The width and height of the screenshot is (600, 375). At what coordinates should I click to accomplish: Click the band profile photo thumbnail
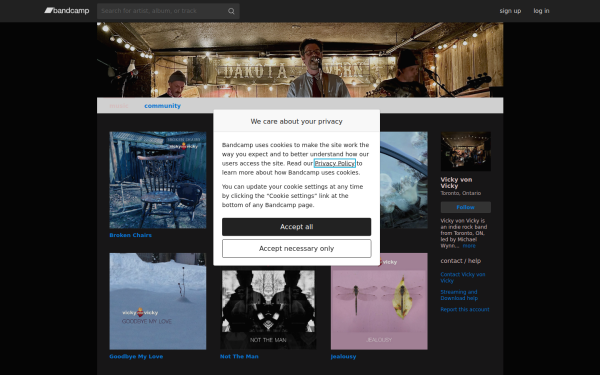[x=466, y=152]
